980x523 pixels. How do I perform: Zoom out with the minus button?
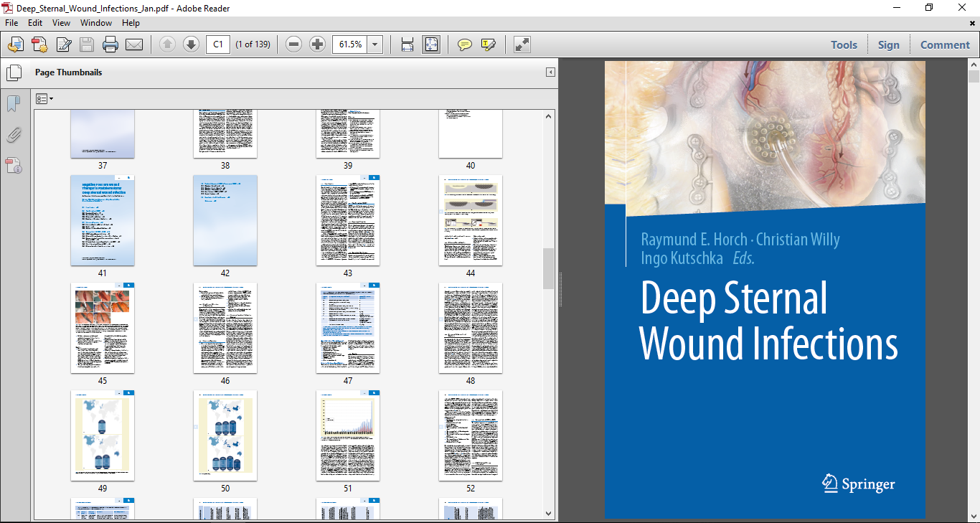coord(293,44)
